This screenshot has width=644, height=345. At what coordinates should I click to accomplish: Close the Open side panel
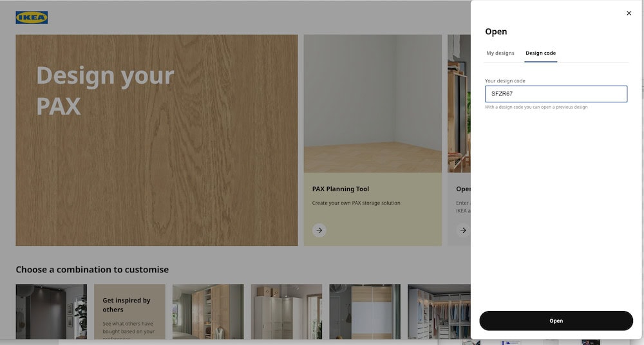(629, 13)
